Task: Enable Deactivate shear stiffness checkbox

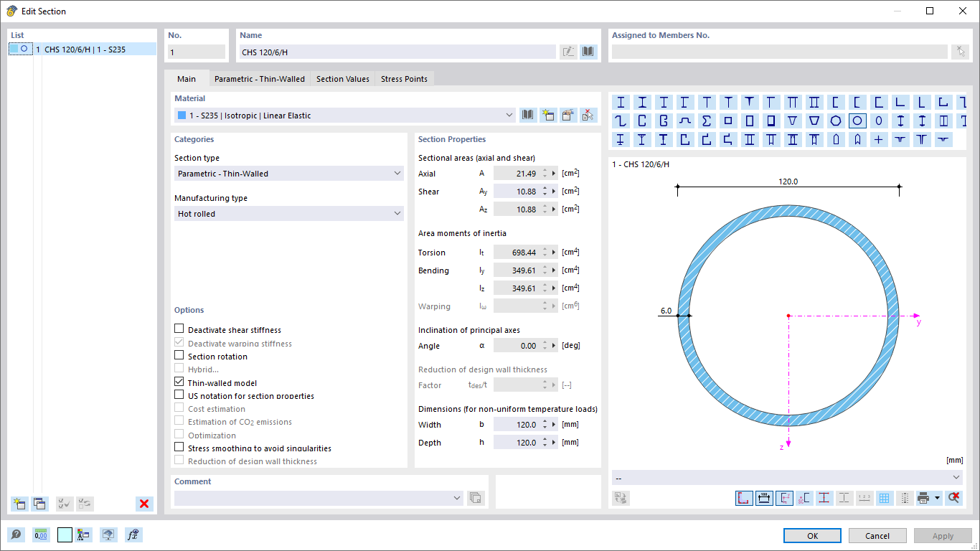Action: pos(179,329)
